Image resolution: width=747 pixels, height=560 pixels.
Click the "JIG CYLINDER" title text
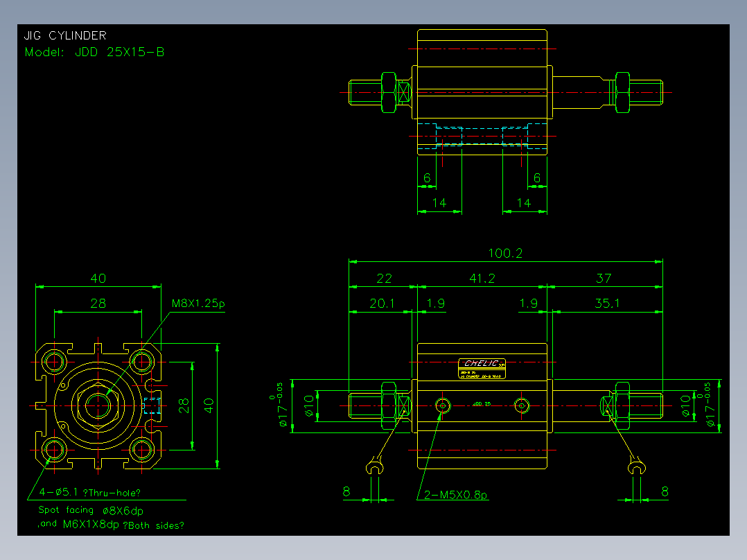(x=65, y=35)
